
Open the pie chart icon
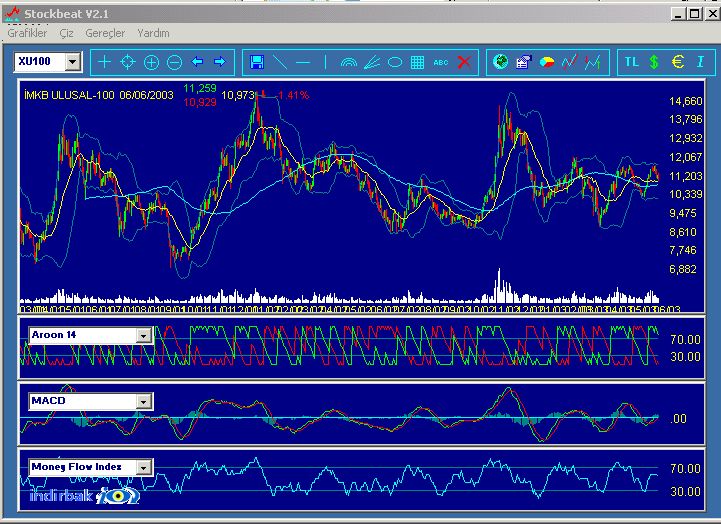click(547, 62)
